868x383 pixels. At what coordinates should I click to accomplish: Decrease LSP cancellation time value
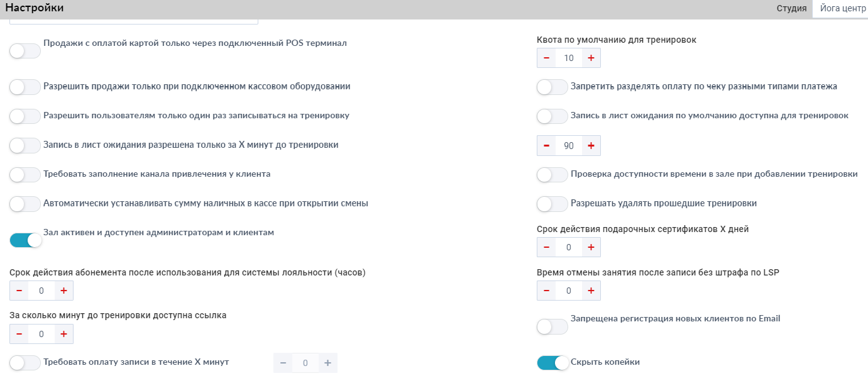[x=546, y=291]
